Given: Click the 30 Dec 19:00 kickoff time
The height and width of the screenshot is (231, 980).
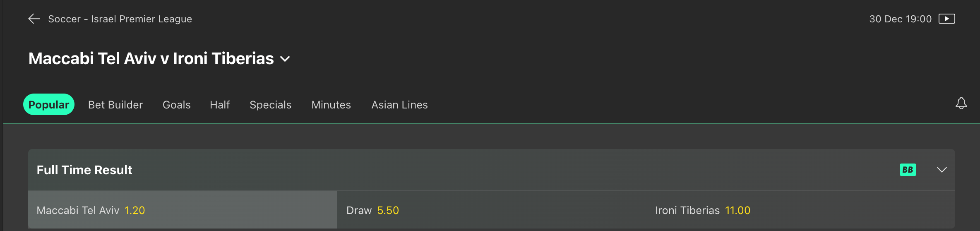Looking at the screenshot, I should tap(900, 19).
